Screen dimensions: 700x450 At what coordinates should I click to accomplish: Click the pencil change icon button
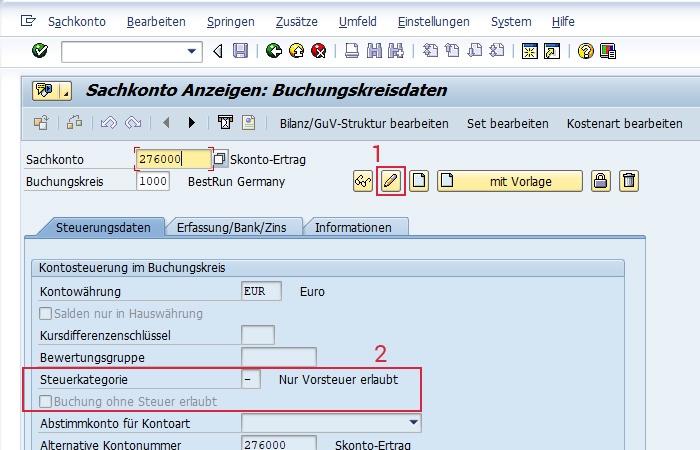391,181
